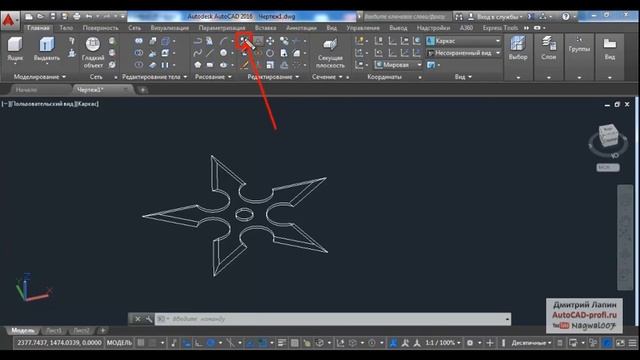Screen dimensions: 640x360
Task: Open the Главная ribbon tab
Action: coord(38,28)
